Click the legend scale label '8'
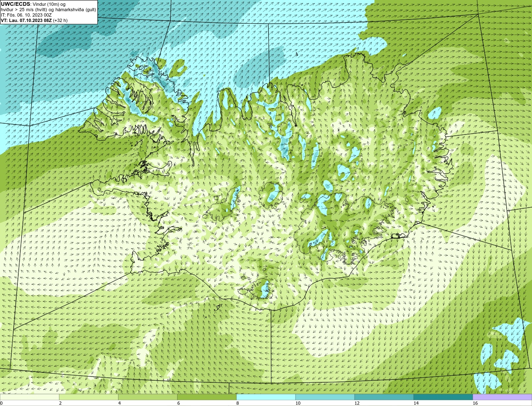532x406 pixels. 238,403
